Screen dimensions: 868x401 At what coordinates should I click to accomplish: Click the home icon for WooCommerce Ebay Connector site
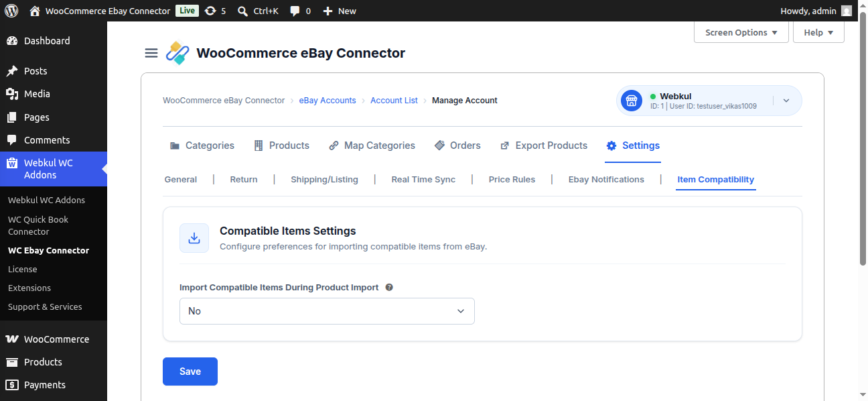pyautogui.click(x=35, y=11)
